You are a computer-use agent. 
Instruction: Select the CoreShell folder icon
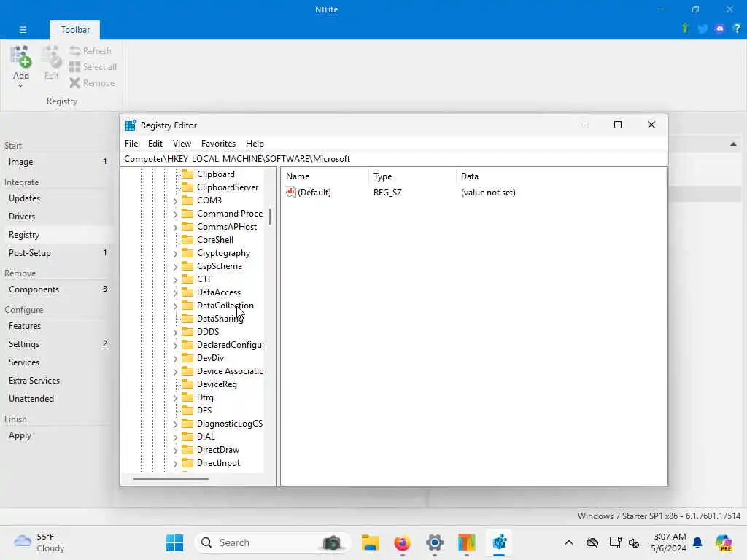[x=187, y=239]
